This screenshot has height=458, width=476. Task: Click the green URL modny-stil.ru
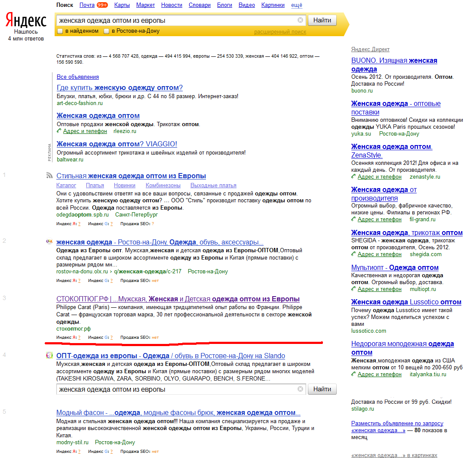pyautogui.click(x=72, y=442)
